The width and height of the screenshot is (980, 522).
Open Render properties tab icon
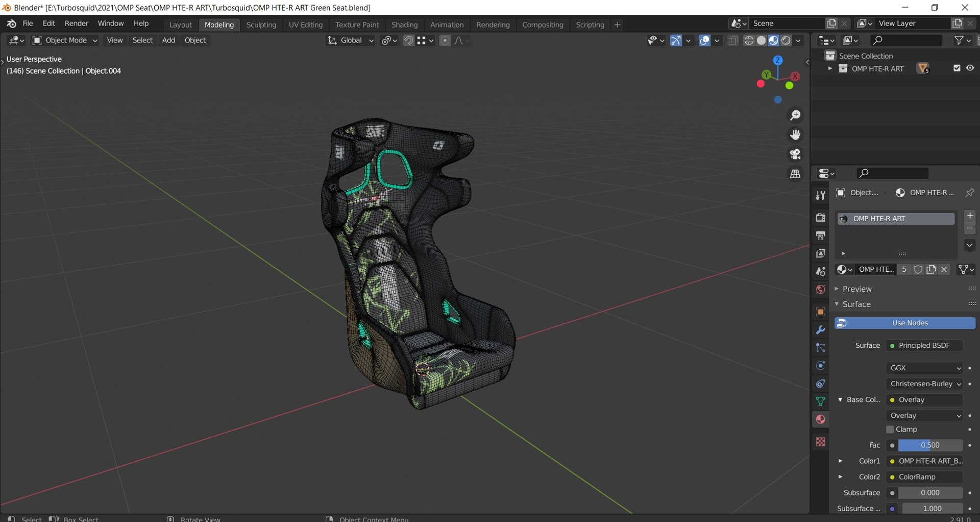coord(820,218)
